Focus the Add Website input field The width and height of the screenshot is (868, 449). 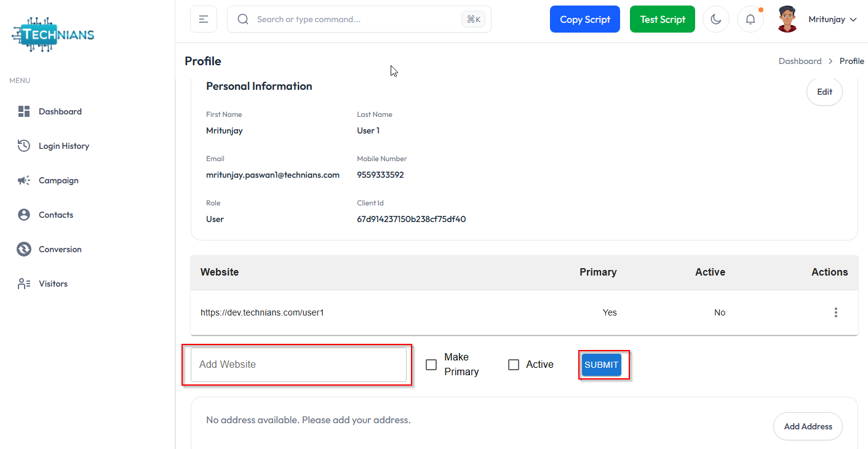(298, 365)
